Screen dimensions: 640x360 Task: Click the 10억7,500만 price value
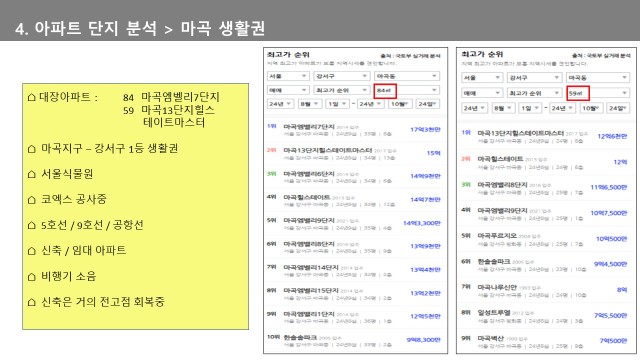(609, 213)
